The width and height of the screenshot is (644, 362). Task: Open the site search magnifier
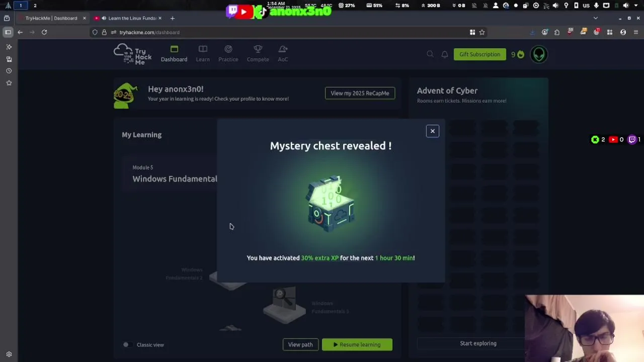click(430, 54)
